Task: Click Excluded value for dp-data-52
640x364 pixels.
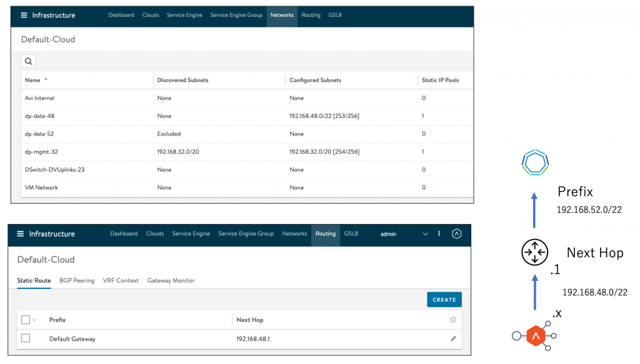Action: [169, 134]
